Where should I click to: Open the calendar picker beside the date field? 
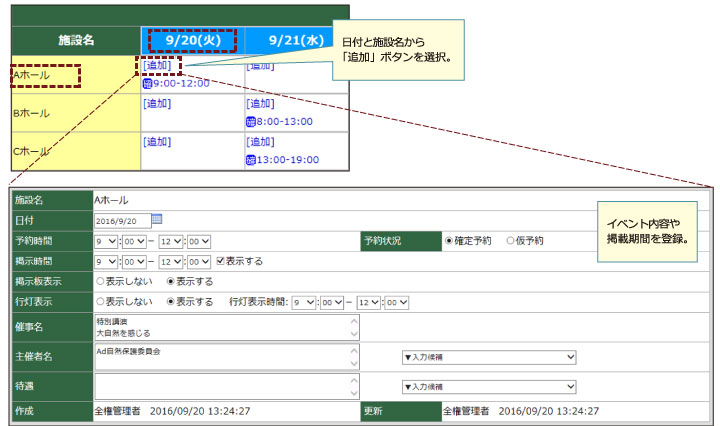point(157,220)
